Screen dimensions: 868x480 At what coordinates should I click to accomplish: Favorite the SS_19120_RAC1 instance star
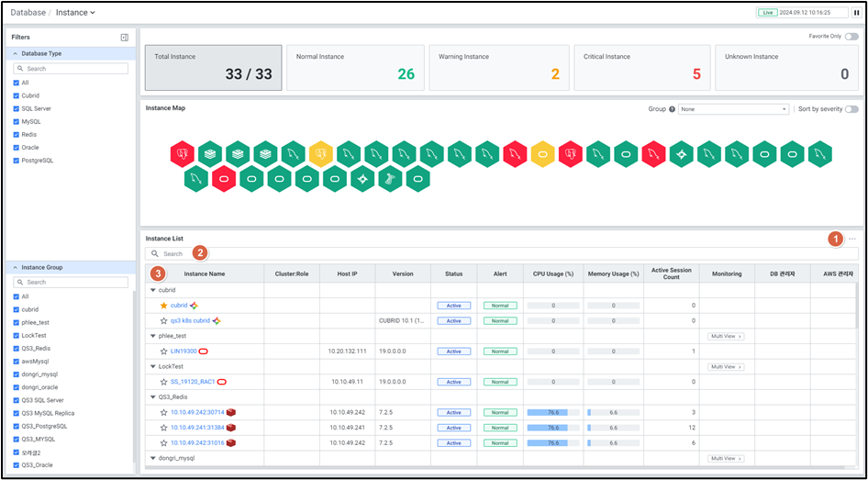163,382
